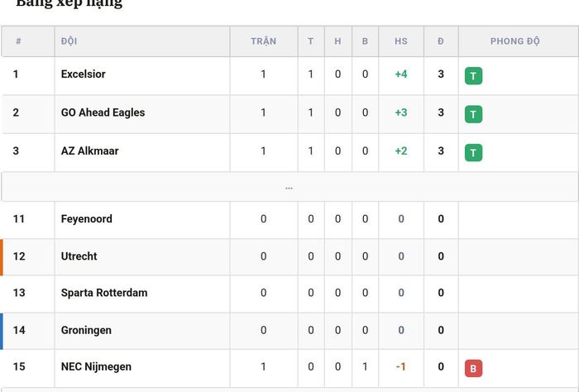
Task: Expand hidden rows via the ellipsis row
Action: pyautogui.click(x=289, y=187)
